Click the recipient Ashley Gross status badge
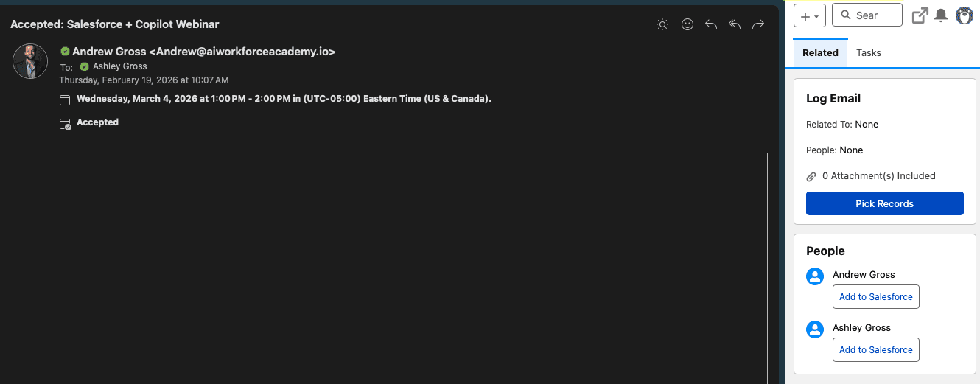The image size is (980, 384). pyautogui.click(x=84, y=66)
